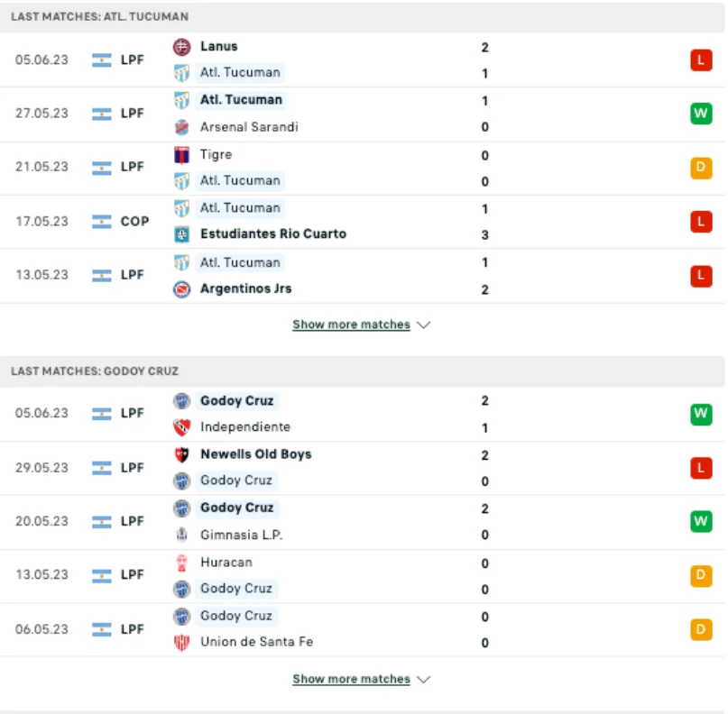
Task: Select the Arsenal Sarandi club logo
Action: click(180, 127)
